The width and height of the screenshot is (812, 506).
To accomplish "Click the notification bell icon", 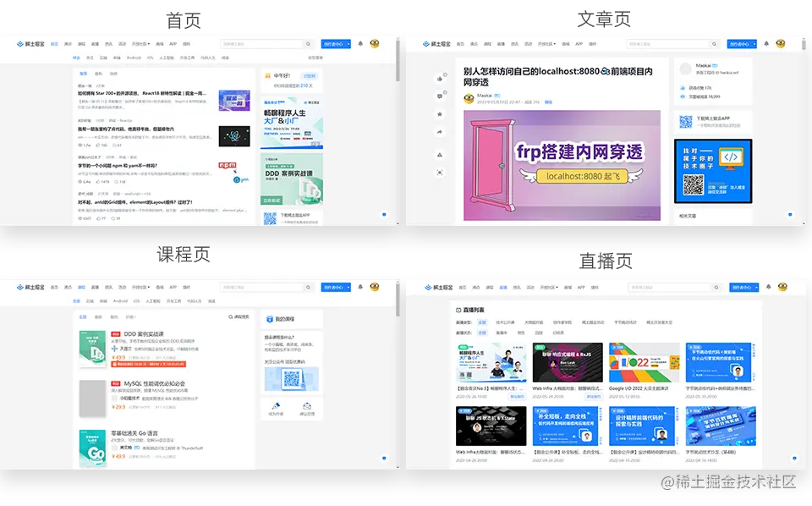I will [x=766, y=42].
